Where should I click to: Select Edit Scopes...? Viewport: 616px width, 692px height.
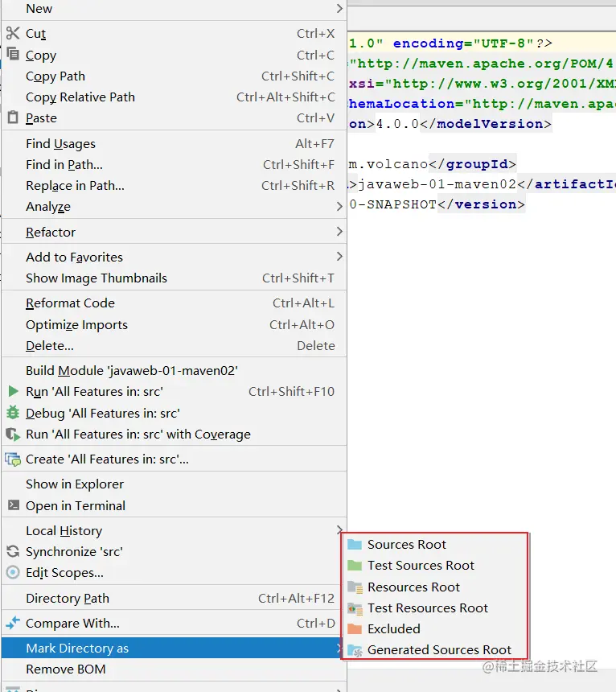pyautogui.click(x=175, y=572)
